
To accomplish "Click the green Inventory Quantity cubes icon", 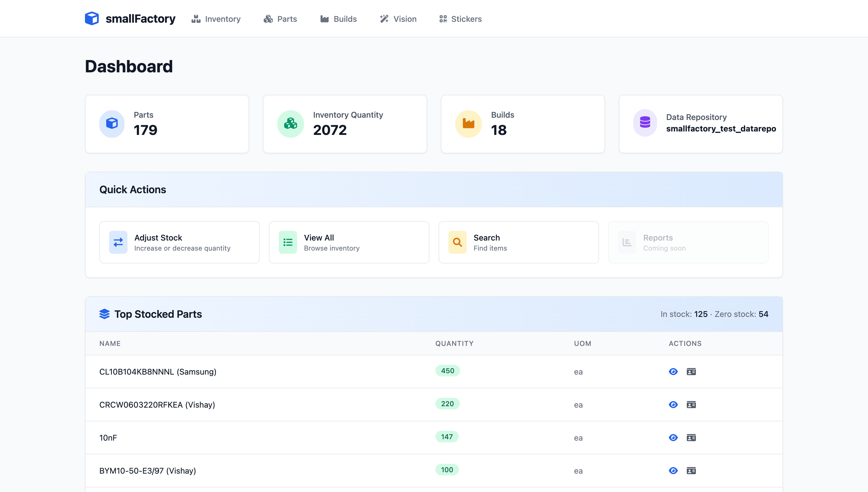I will [290, 123].
